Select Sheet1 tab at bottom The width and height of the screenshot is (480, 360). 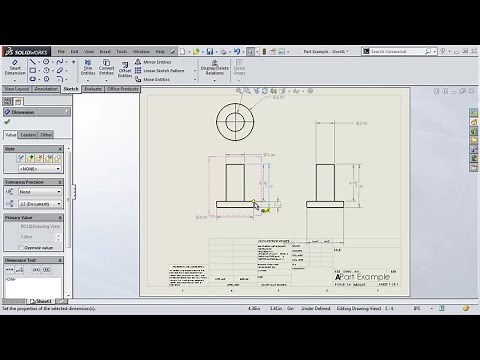tap(41, 301)
